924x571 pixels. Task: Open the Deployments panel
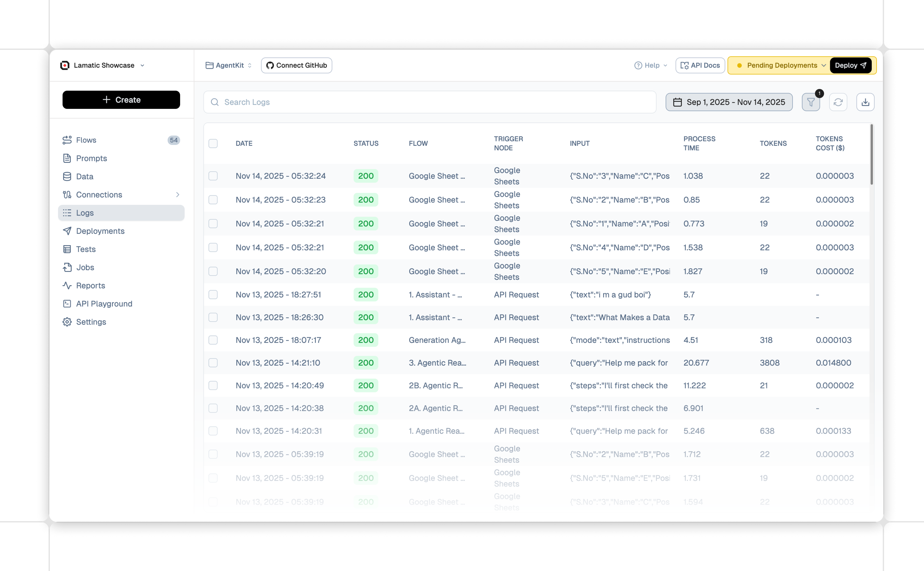pos(100,231)
